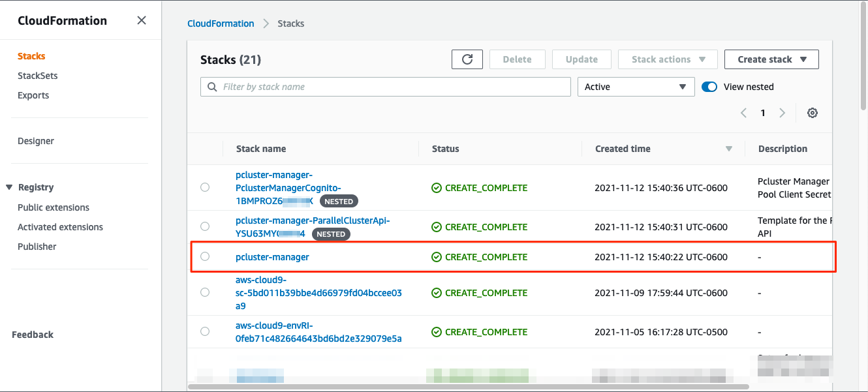Click page number 1 in pagination
Screen dimensions: 868x392
tap(763, 113)
